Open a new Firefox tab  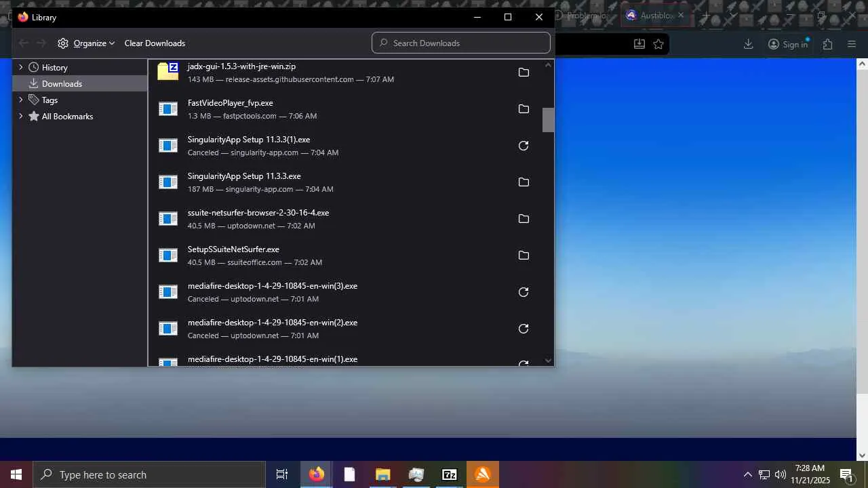pyautogui.click(x=706, y=16)
